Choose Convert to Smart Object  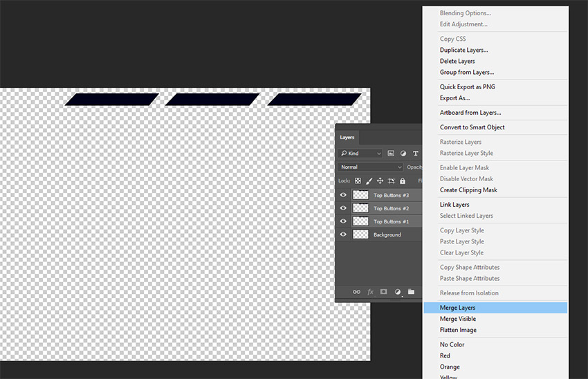[472, 127]
